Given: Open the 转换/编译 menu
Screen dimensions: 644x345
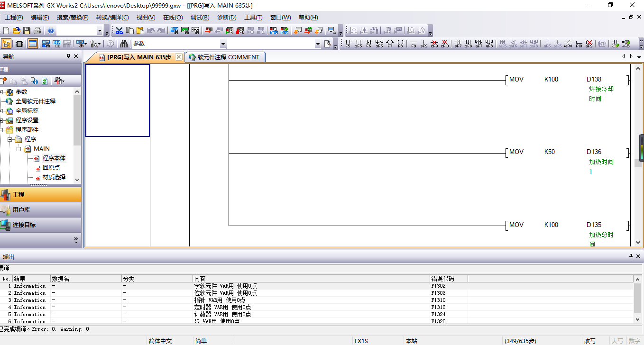Looking at the screenshot, I should [112, 18].
